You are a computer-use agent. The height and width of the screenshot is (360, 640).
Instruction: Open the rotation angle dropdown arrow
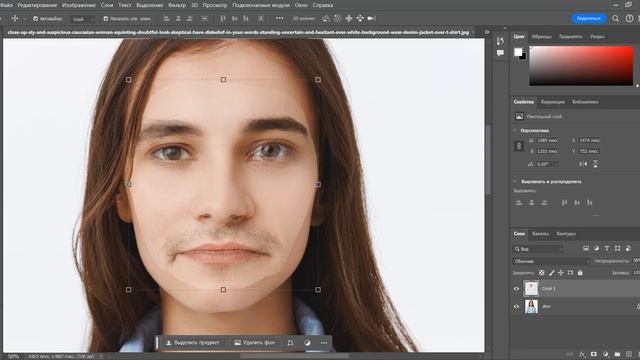(x=556, y=164)
